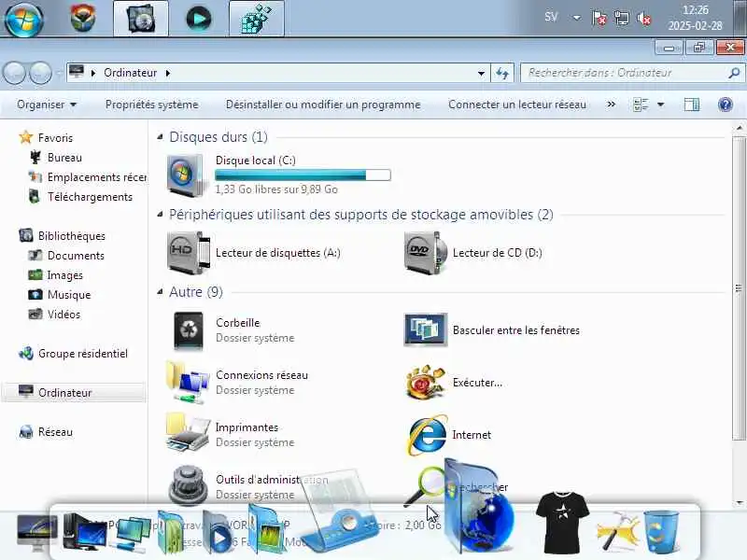Open the iMac monitor dock icon
Image resolution: width=747 pixels, height=560 pixels.
36,531
